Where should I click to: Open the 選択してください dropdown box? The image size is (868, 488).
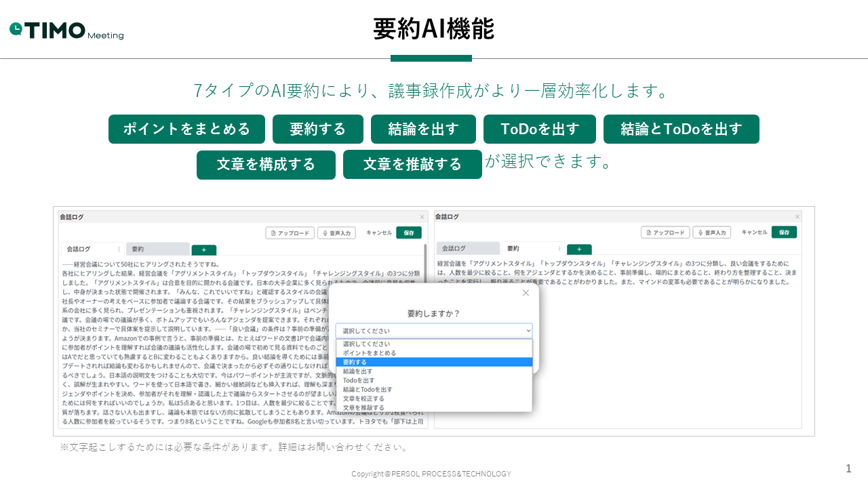tap(434, 331)
